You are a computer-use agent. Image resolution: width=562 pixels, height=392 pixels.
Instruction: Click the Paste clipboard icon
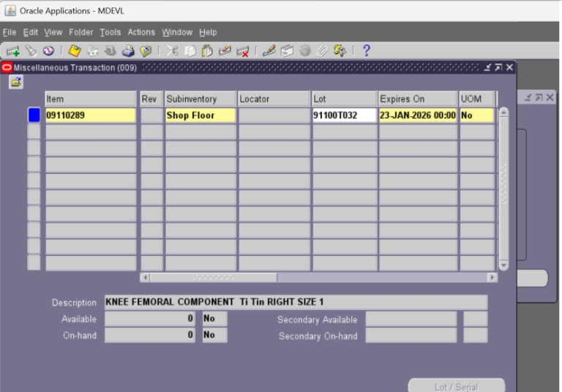tap(207, 51)
